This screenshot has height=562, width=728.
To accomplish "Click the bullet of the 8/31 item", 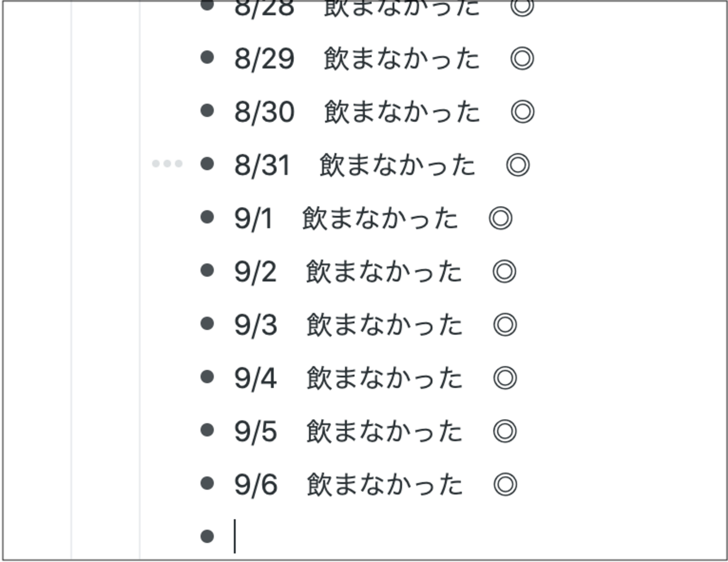I will [207, 164].
